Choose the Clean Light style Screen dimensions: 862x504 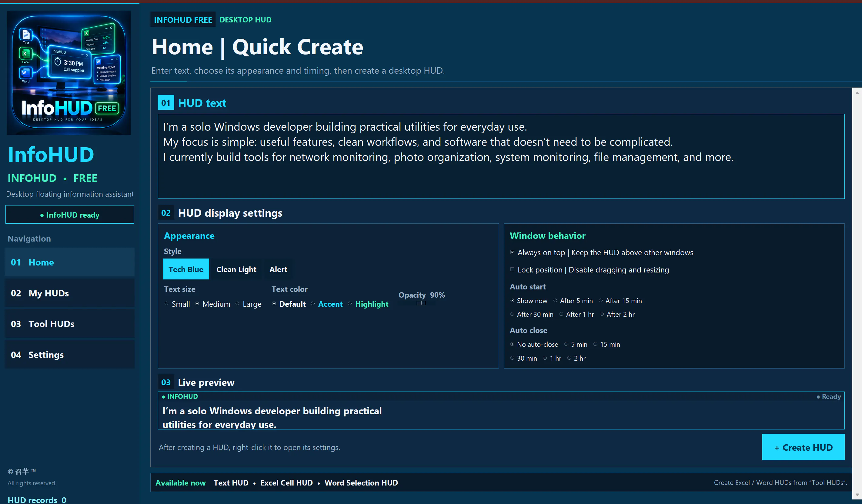click(x=236, y=269)
